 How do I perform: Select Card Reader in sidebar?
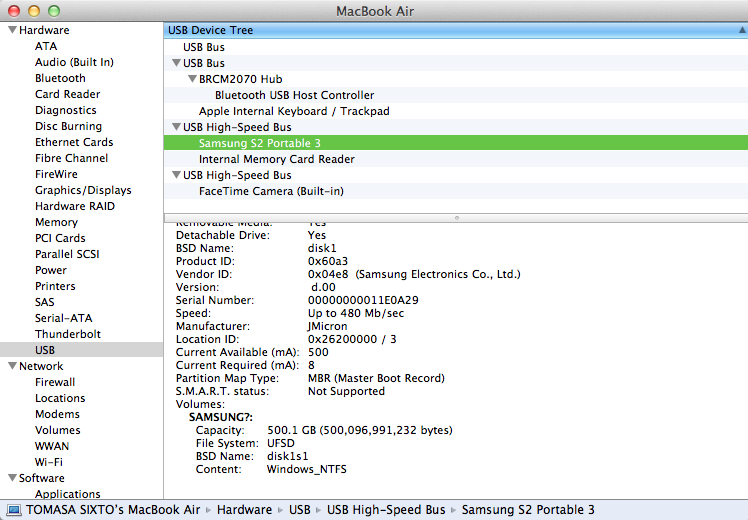pos(68,94)
